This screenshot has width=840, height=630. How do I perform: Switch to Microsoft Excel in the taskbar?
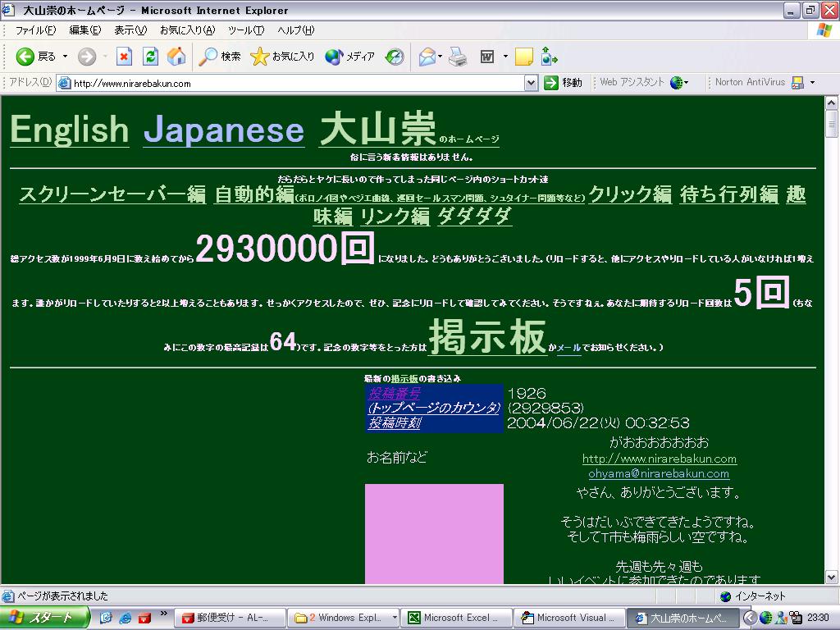click(454, 618)
